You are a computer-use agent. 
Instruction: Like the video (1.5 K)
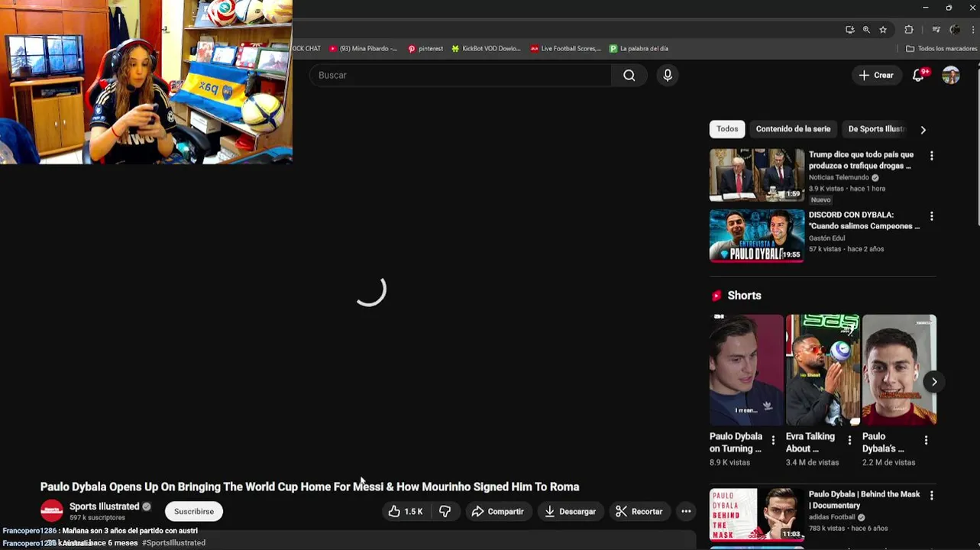coord(406,511)
